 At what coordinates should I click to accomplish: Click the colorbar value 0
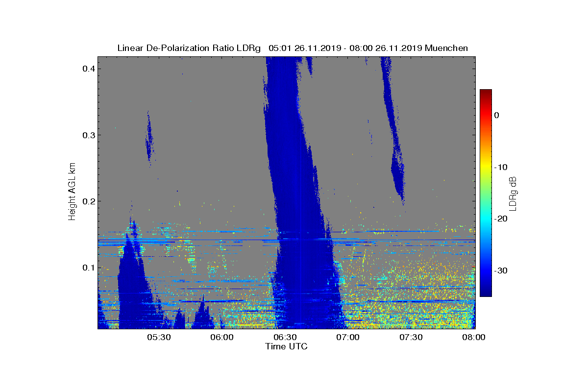496,115
